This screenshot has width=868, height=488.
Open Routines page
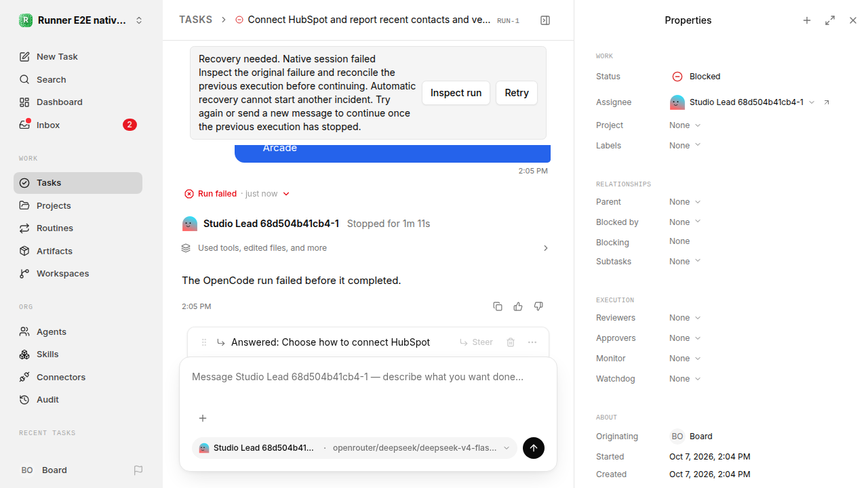[x=78, y=228]
